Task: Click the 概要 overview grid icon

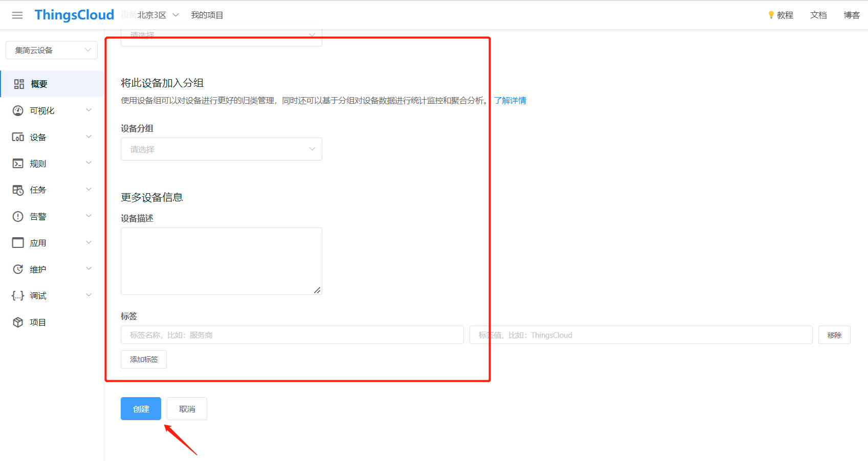Action: coord(19,84)
